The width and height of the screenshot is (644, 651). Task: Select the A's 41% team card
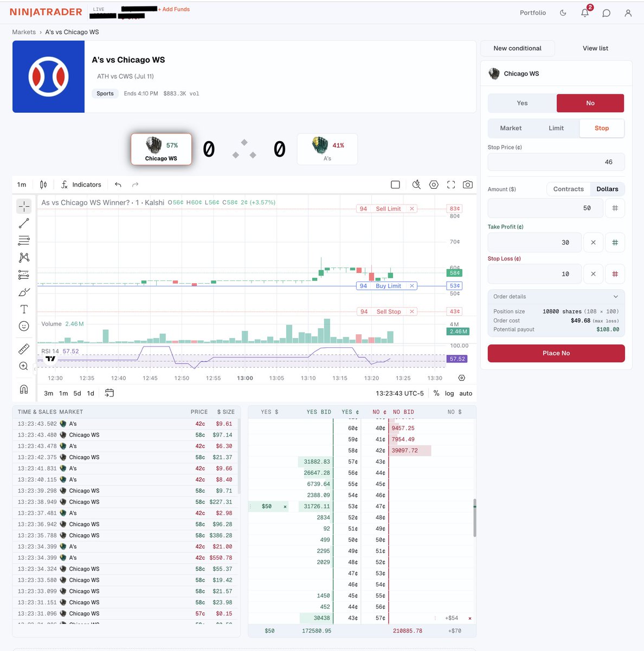coord(327,149)
